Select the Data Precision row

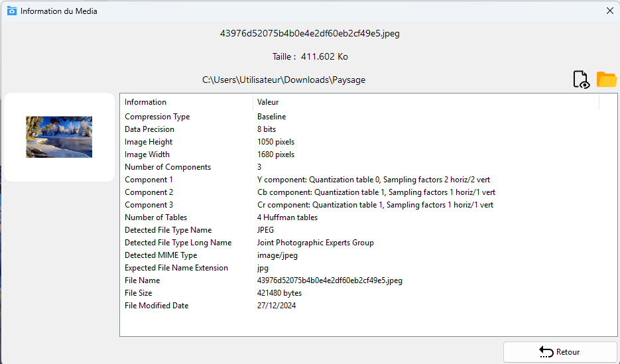pos(150,129)
